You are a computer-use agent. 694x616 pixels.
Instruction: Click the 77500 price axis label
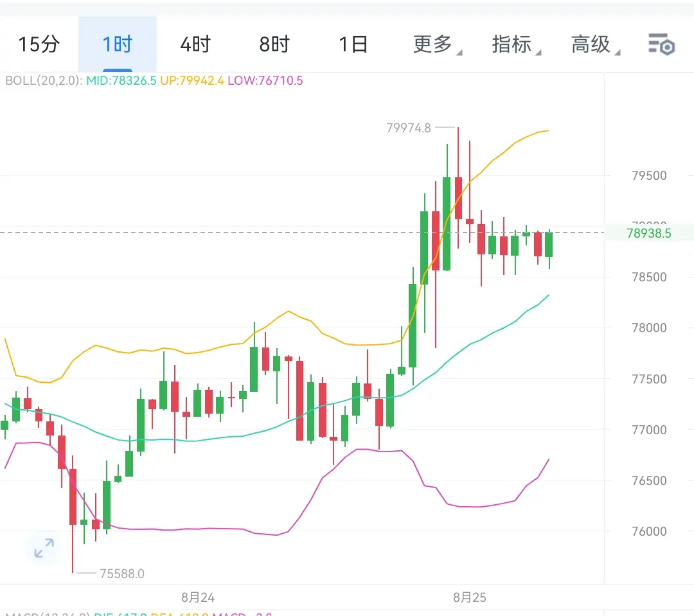[649, 379]
